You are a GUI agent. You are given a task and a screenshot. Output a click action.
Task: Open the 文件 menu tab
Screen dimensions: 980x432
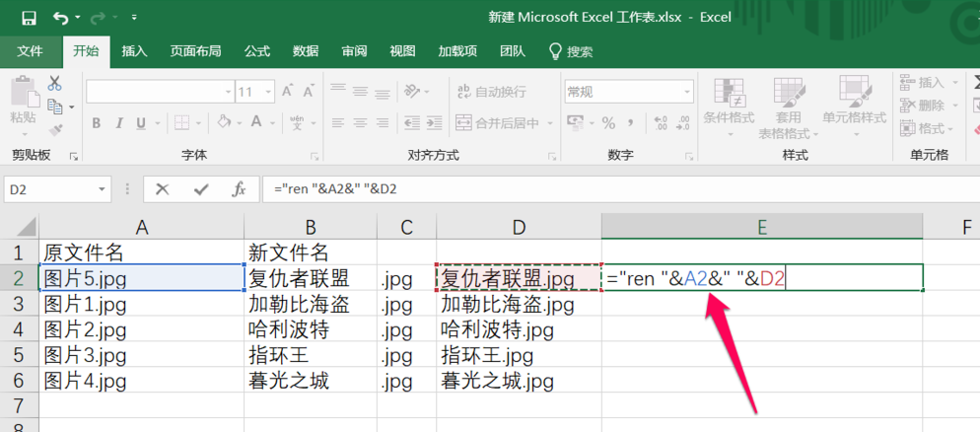pyautogui.click(x=30, y=51)
